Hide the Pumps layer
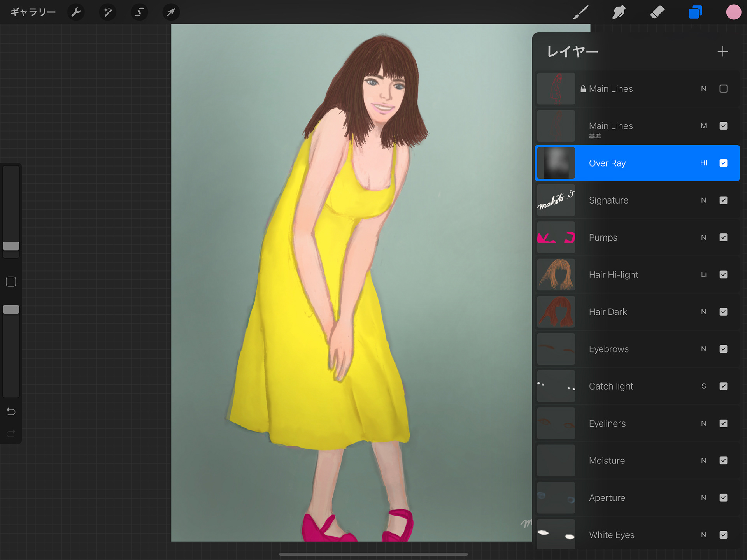747x560 pixels. (x=723, y=237)
